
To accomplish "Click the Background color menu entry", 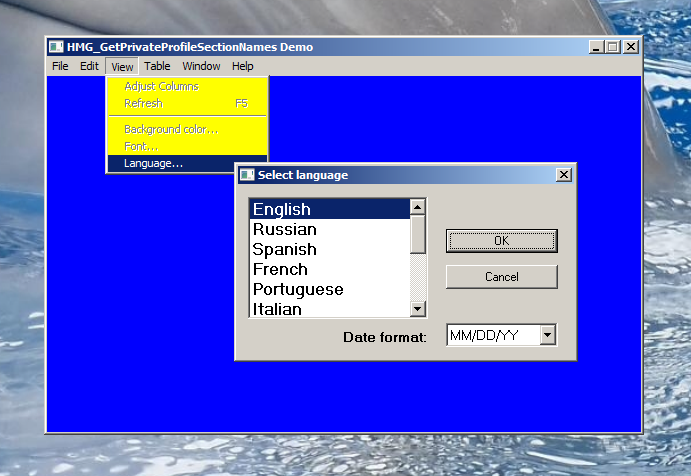I will pyautogui.click(x=171, y=129).
